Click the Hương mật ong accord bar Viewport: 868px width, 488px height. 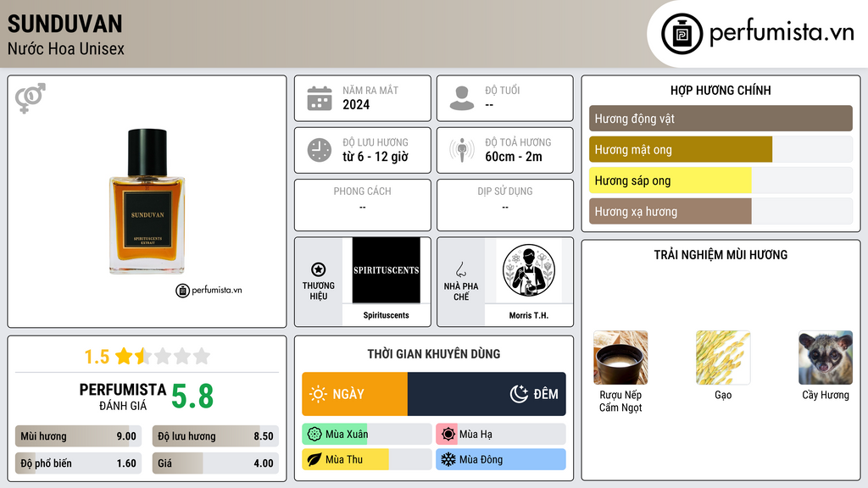pyautogui.click(x=721, y=149)
